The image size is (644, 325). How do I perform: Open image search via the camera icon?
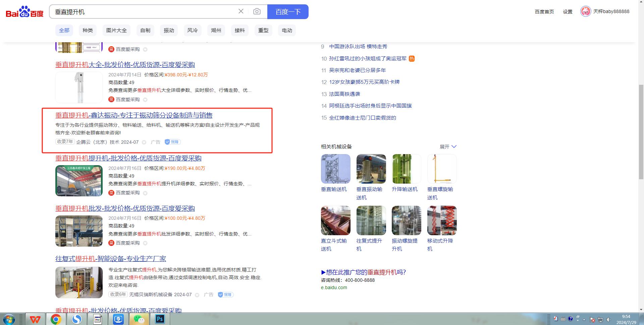click(257, 11)
